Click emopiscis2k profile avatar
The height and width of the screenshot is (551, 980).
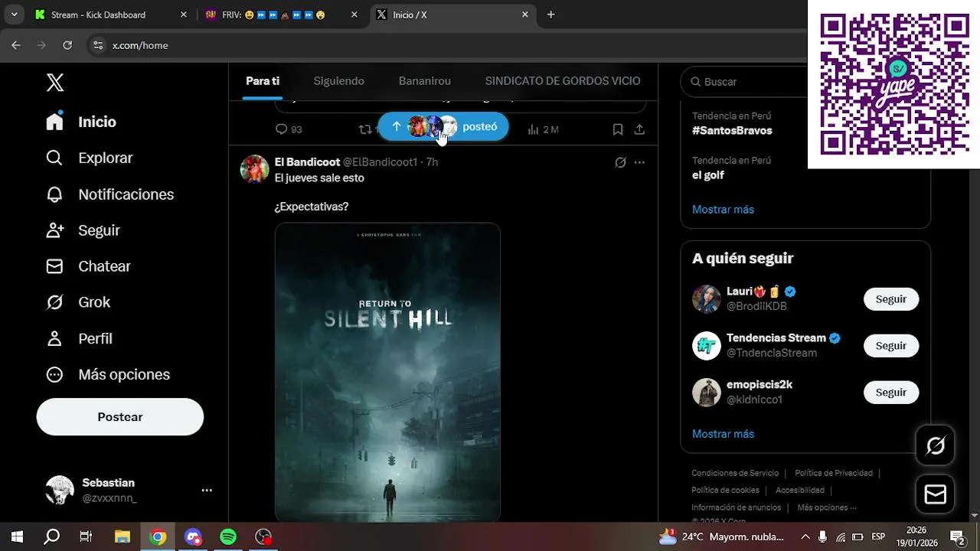pos(707,393)
